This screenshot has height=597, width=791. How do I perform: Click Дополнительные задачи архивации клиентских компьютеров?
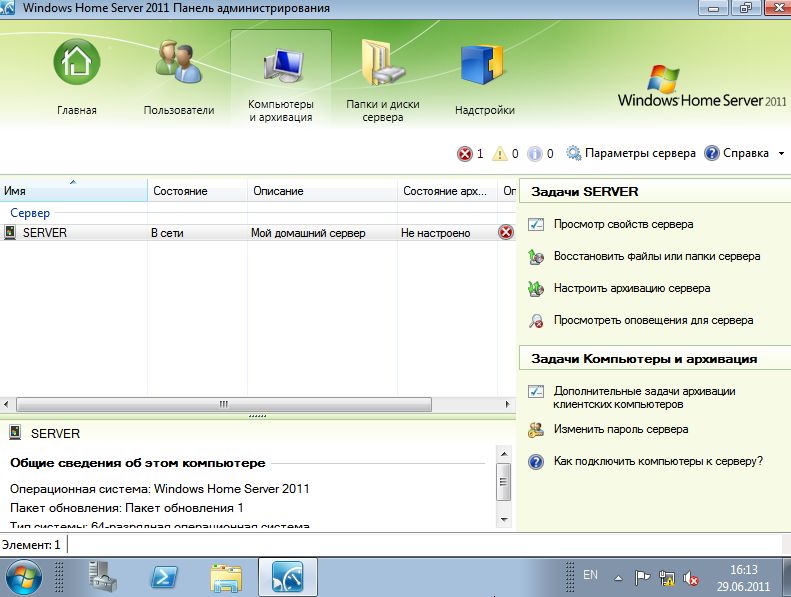pyautogui.click(x=644, y=398)
